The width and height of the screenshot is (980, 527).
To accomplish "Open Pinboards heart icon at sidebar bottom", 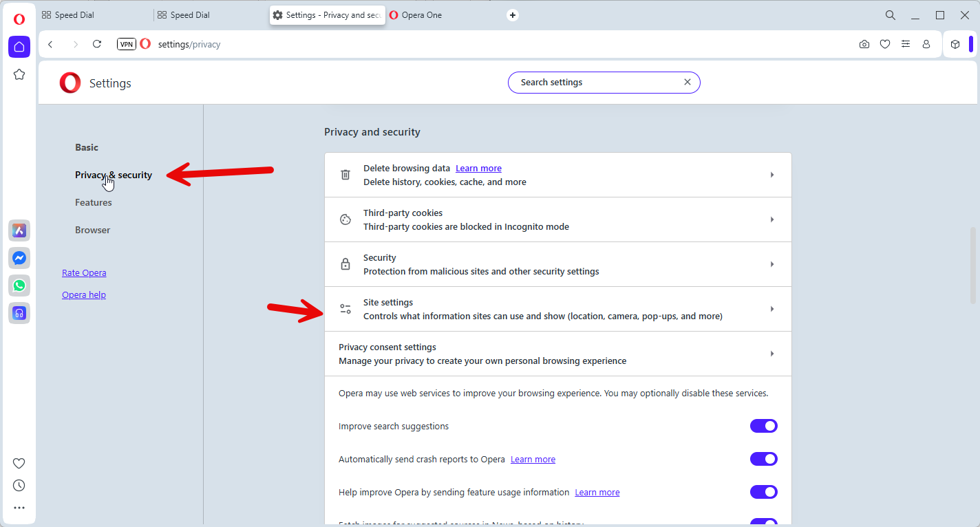I will [x=19, y=463].
